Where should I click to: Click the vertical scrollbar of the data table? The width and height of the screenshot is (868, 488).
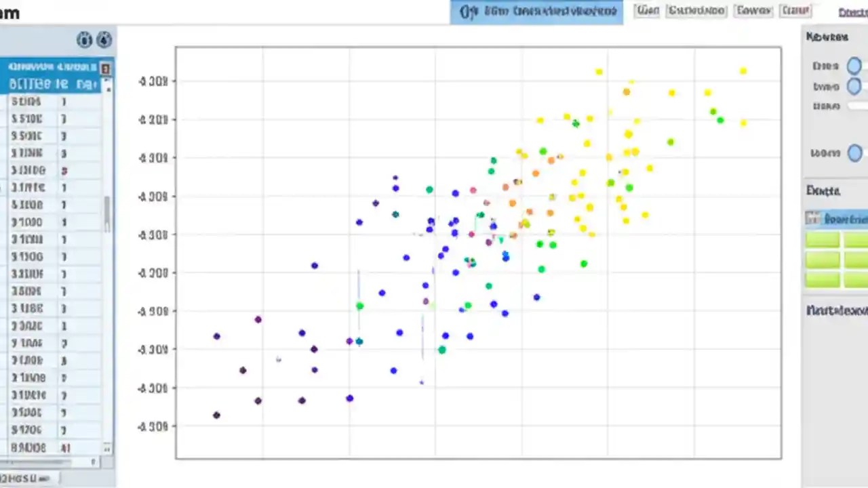(x=107, y=210)
